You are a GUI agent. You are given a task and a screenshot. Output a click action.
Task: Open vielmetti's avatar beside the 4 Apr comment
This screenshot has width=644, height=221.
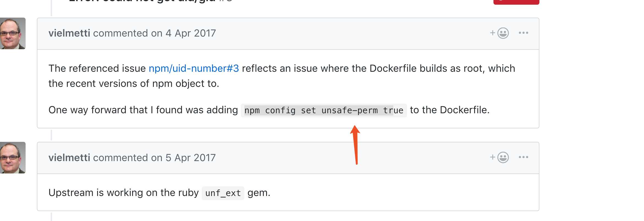(13, 34)
